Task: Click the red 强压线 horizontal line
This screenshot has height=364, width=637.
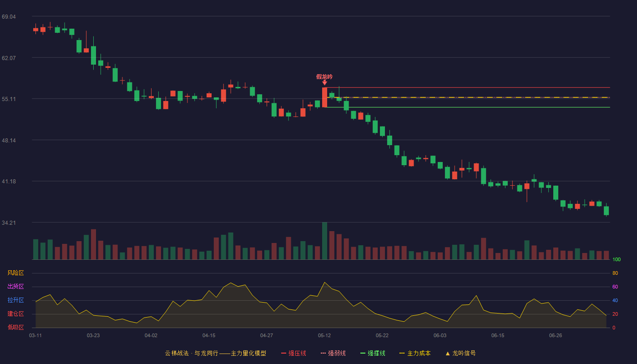Action: click(469, 87)
